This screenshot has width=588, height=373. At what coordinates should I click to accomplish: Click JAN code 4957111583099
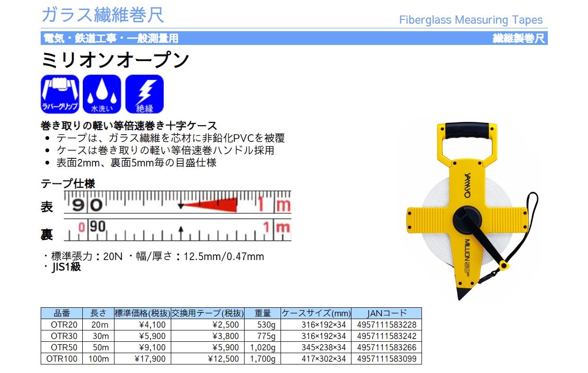click(386, 359)
